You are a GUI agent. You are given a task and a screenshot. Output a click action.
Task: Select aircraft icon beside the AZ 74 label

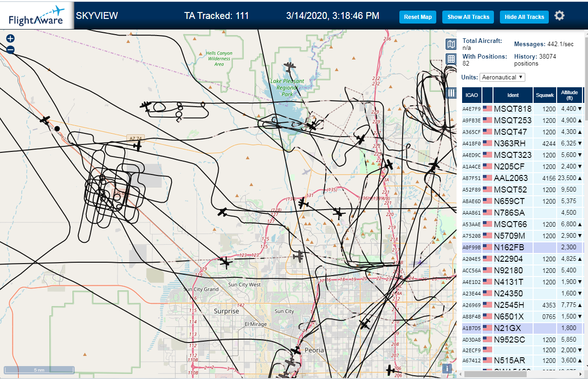[137, 146]
